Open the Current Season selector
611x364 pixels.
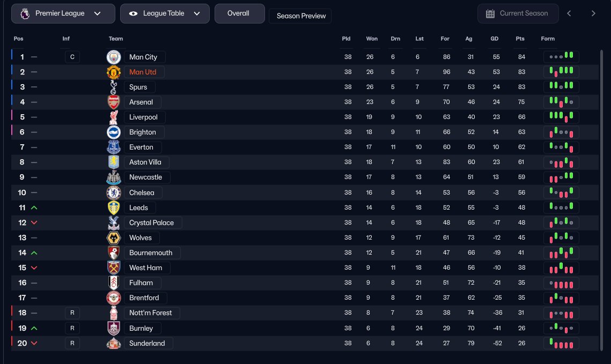click(518, 13)
